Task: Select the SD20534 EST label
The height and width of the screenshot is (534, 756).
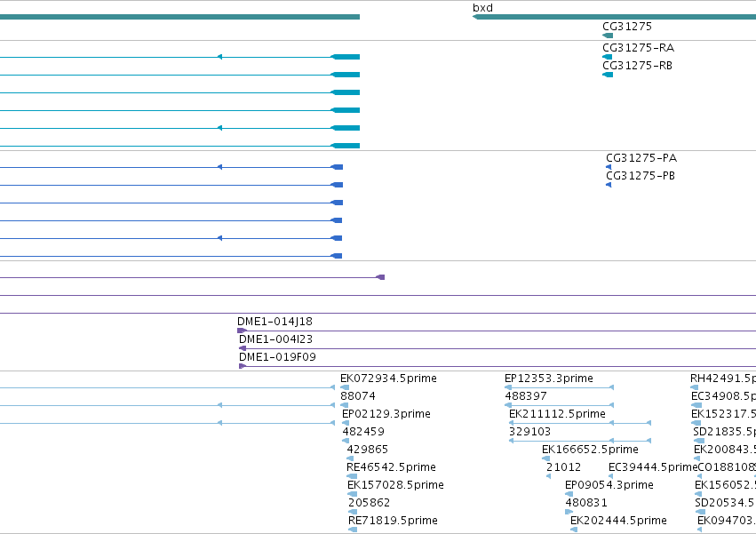Action: coord(725,503)
